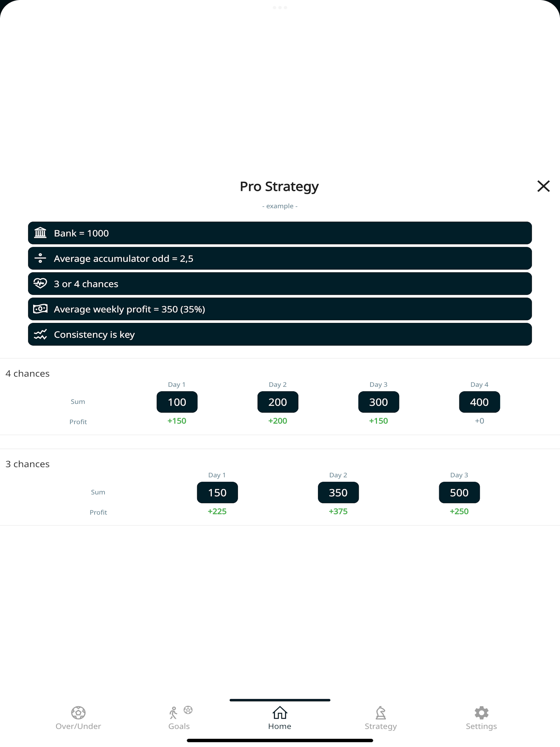The width and height of the screenshot is (560, 747).
Task: Click the Average weekly profit row
Action: tap(280, 309)
